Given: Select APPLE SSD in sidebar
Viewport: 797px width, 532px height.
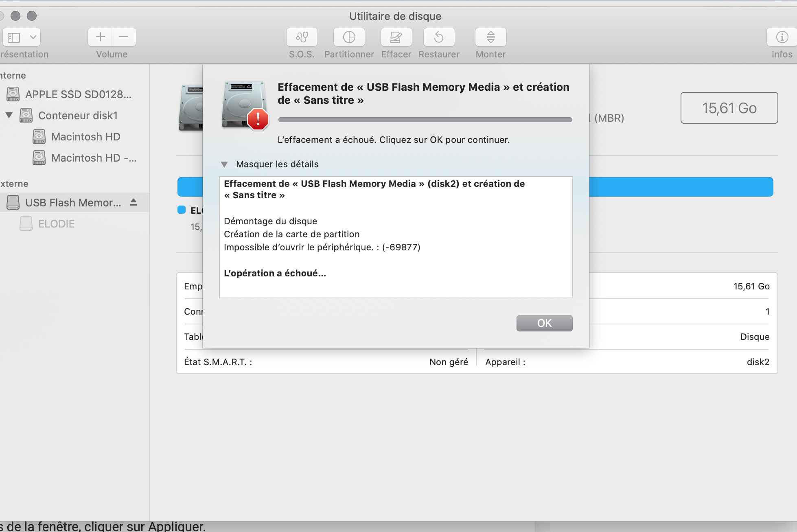Looking at the screenshot, I should point(78,94).
